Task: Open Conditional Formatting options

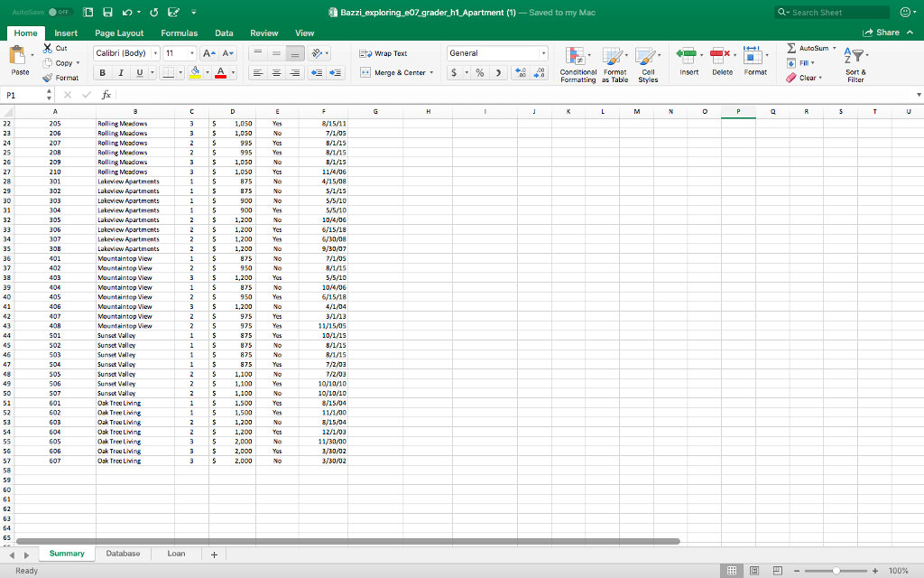Action: click(x=578, y=62)
